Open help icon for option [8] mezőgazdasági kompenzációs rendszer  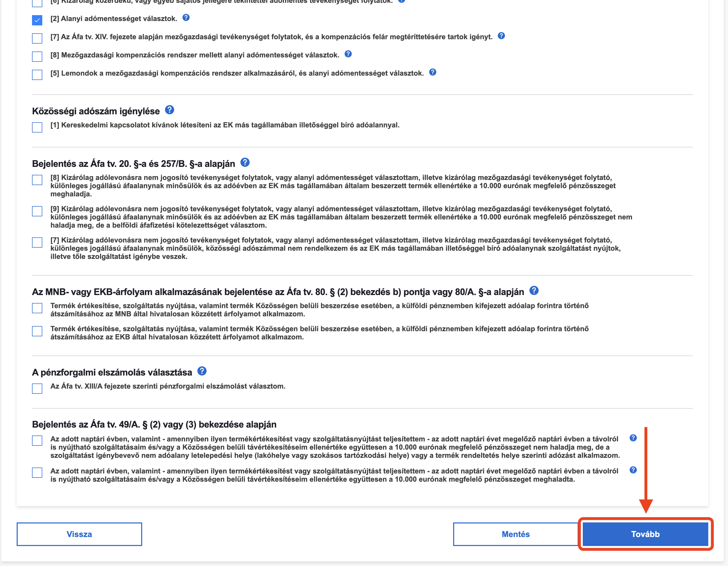[348, 54]
